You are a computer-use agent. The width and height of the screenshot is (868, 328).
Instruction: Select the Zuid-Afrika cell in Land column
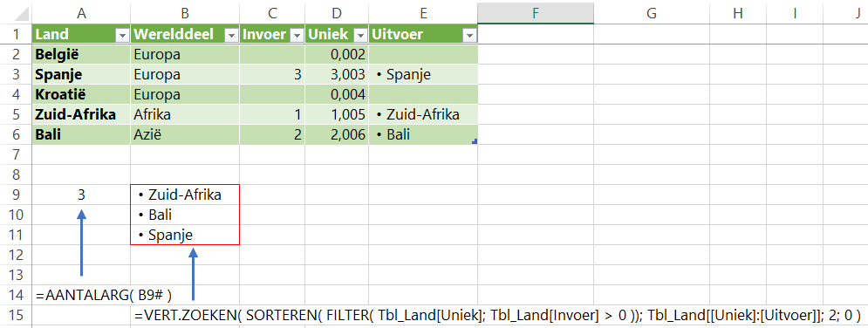click(x=81, y=114)
